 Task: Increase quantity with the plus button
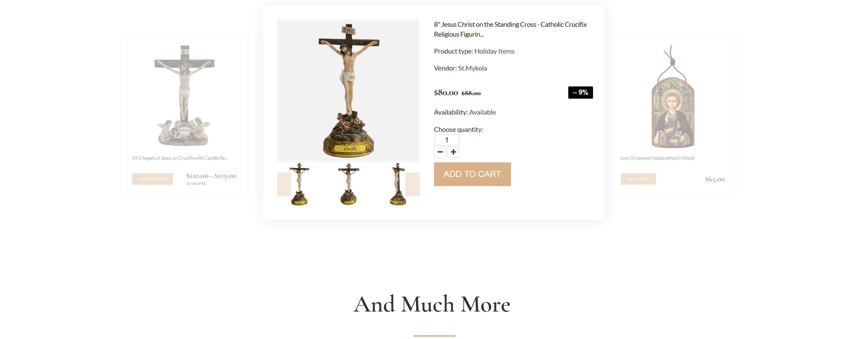point(453,152)
